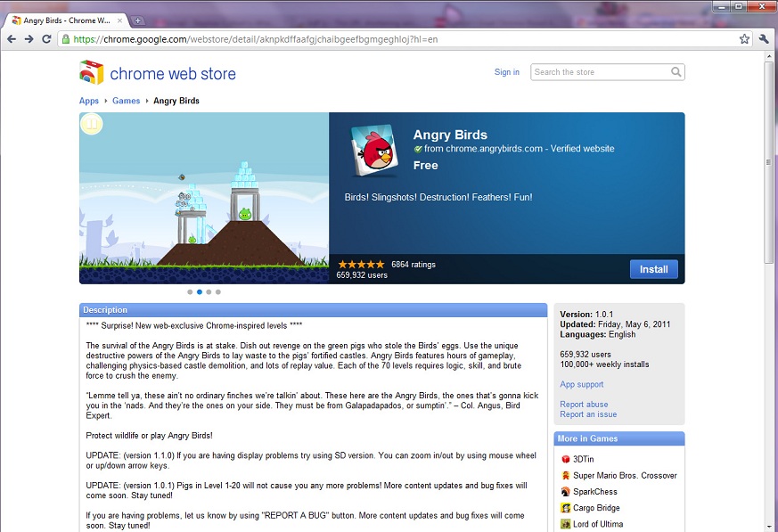This screenshot has width=778, height=532.
Task: Click the Angry Birds app title heading
Action: click(x=450, y=135)
